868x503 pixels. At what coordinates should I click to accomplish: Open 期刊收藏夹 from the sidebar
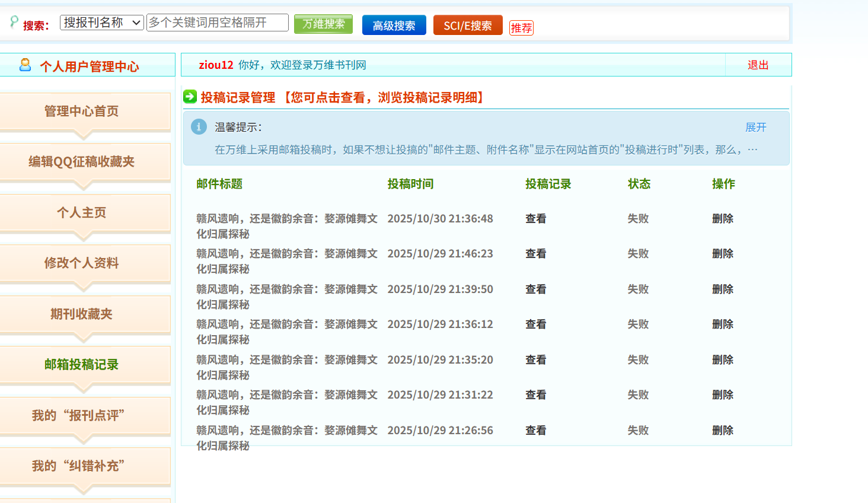pyautogui.click(x=82, y=314)
